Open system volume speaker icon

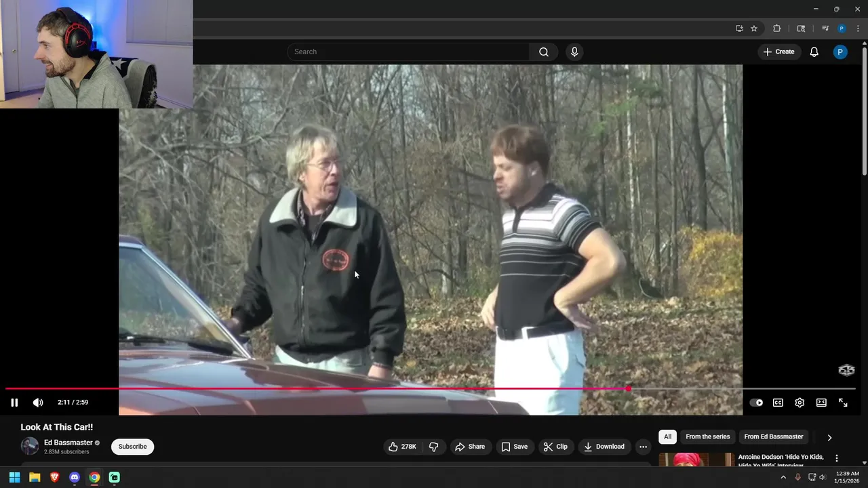tap(823, 477)
